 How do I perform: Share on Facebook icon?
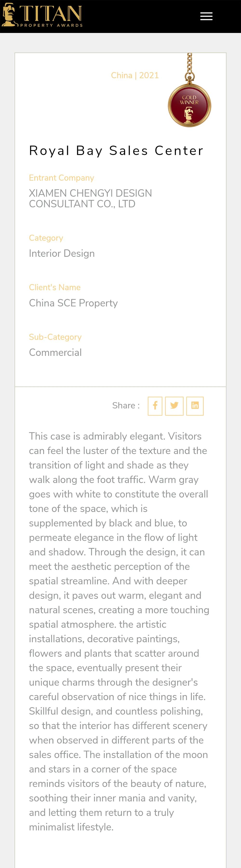[155, 406]
